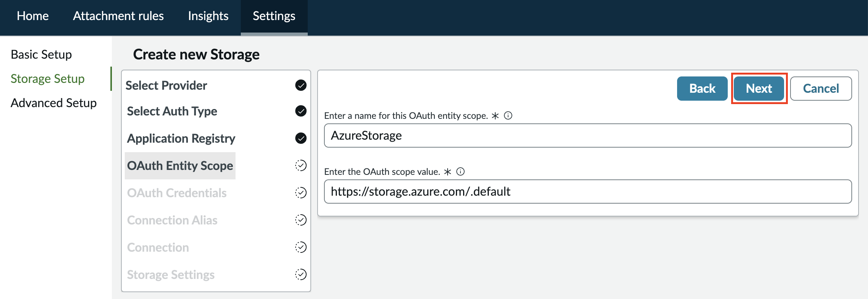Open info tooltip for OAuth entity scope name
The height and width of the screenshot is (299, 868).
[508, 115]
